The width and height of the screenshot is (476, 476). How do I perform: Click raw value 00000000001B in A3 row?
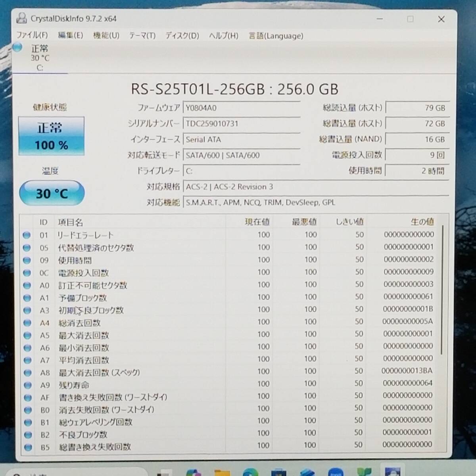(x=408, y=309)
